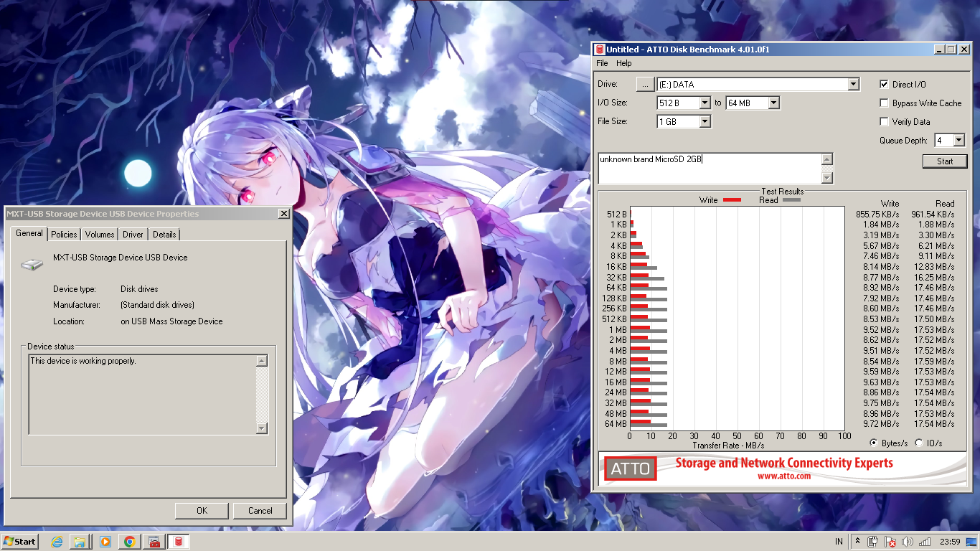
Task: Open Google Chrome from the taskbar
Action: coord(130,542)
